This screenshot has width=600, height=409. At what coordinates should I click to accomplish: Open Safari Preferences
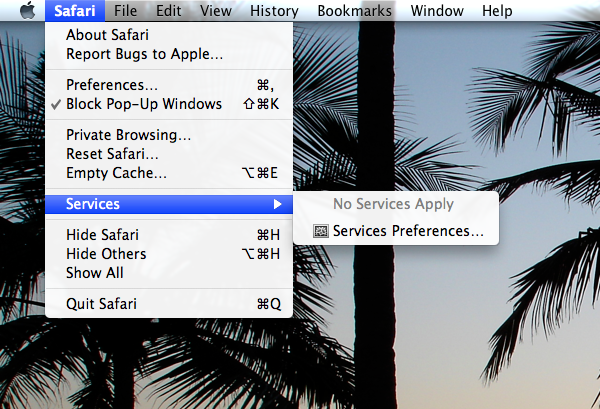click(x=169, y=85)
